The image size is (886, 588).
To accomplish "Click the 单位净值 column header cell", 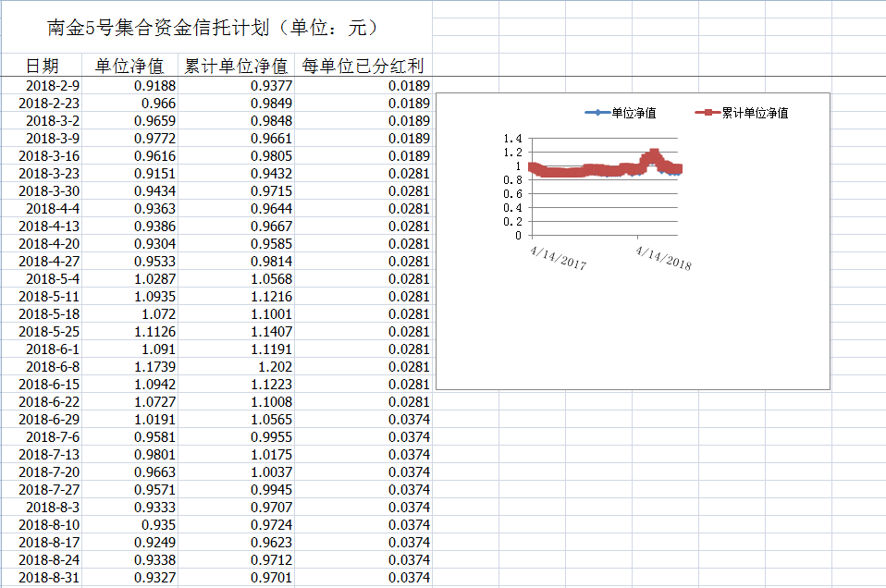I will 130,66.
